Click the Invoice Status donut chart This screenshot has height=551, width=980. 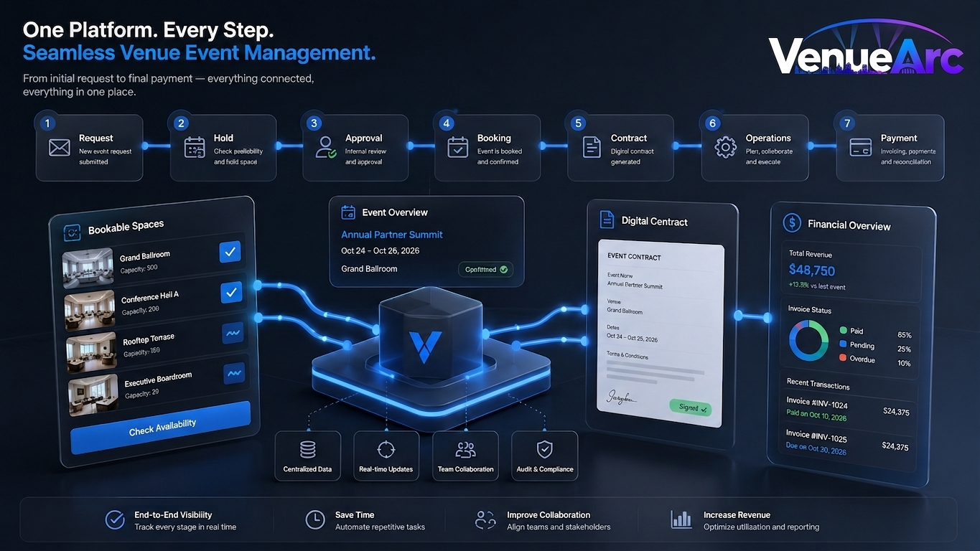click(x=808, y=341)
